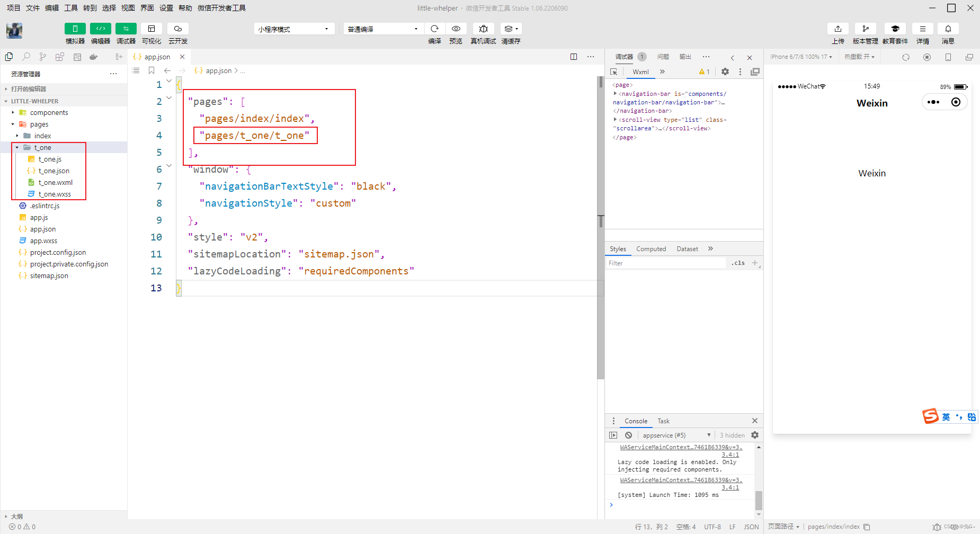Viewport: 980px width, 534px height.
Task: Open the appservice (#5) context dropdown
Action: tap(676, 435)
